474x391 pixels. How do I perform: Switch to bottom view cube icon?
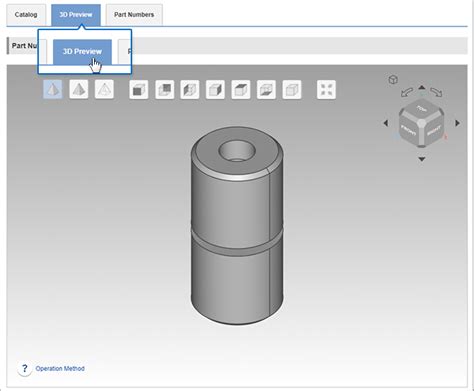[x=266, y=90]
